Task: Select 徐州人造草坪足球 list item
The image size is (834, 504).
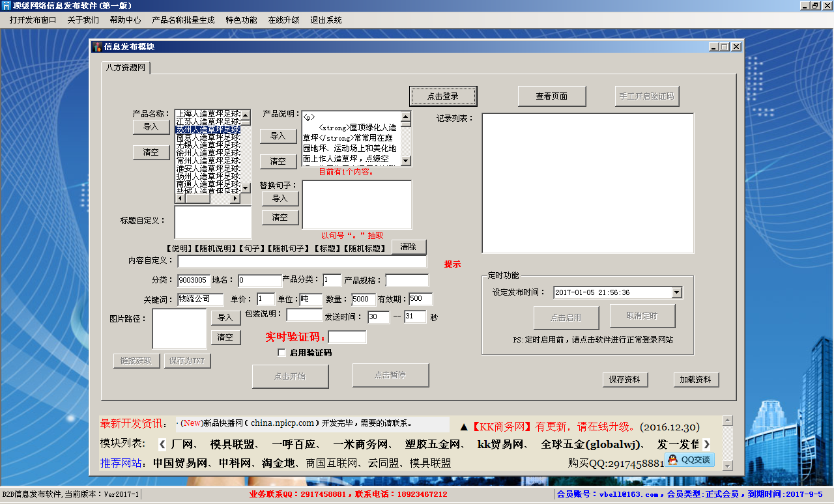Action: (x=208, y=153)
